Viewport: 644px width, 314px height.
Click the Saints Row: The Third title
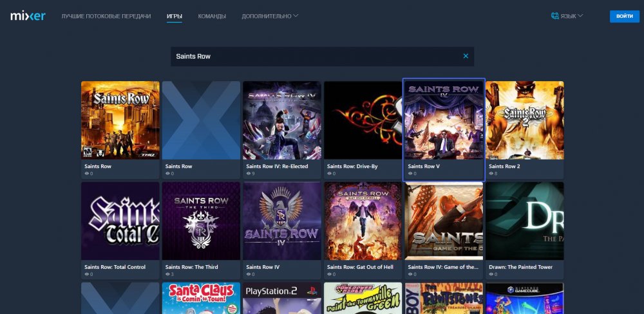[191, 267]
